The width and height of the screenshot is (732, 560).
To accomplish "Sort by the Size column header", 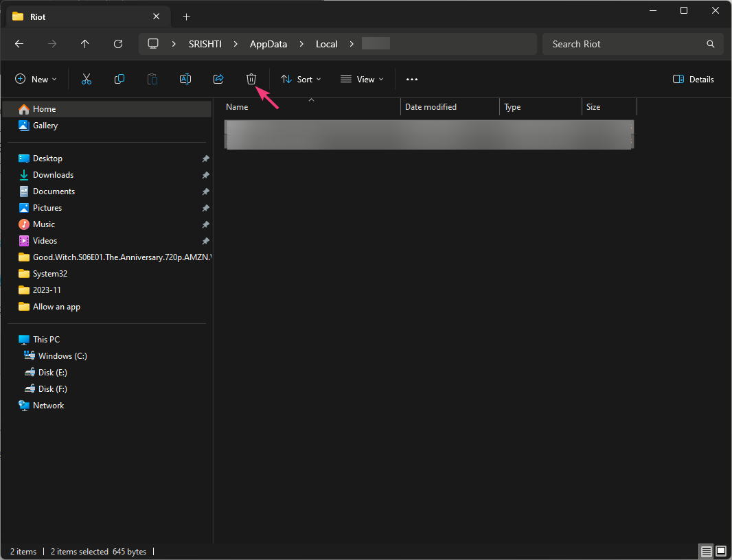I will point(609,107).
